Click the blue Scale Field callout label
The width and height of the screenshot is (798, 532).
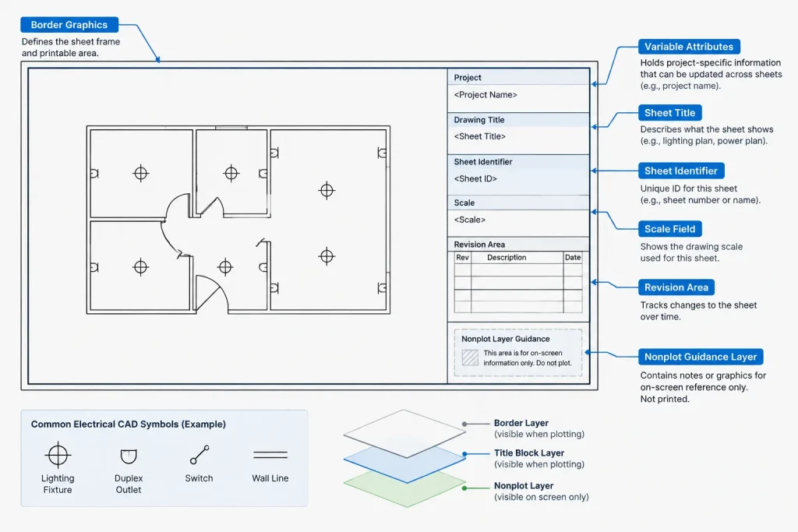[669, 229]
